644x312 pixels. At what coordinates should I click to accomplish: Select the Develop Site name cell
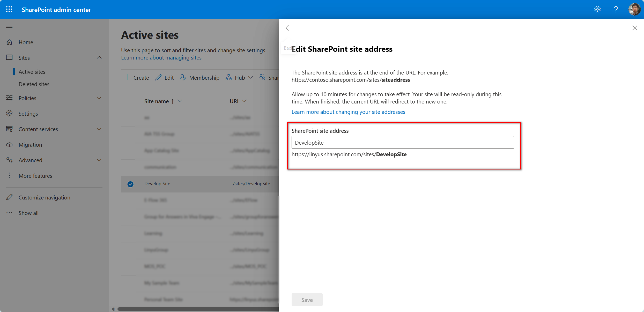coord(157,184)
